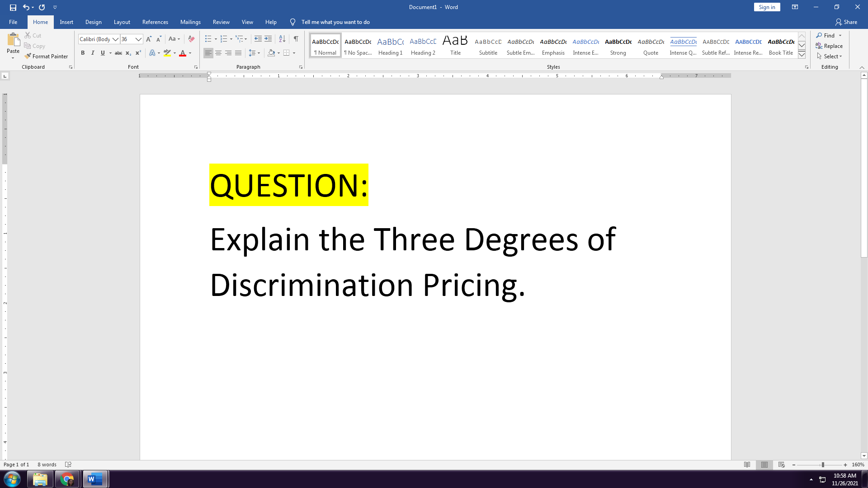868x488 pixels.
Task: Switch to the Insert tab
Action: pos(66,22)
